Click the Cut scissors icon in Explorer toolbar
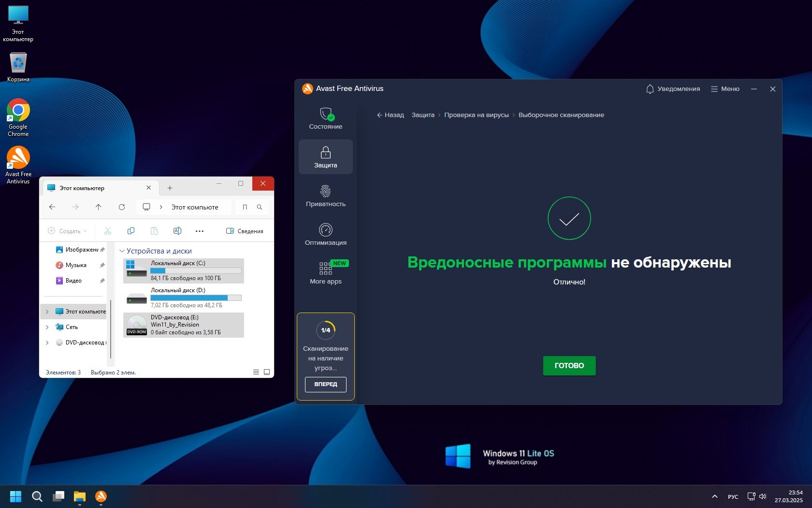 pyautogui.click(x=108, y=231)
